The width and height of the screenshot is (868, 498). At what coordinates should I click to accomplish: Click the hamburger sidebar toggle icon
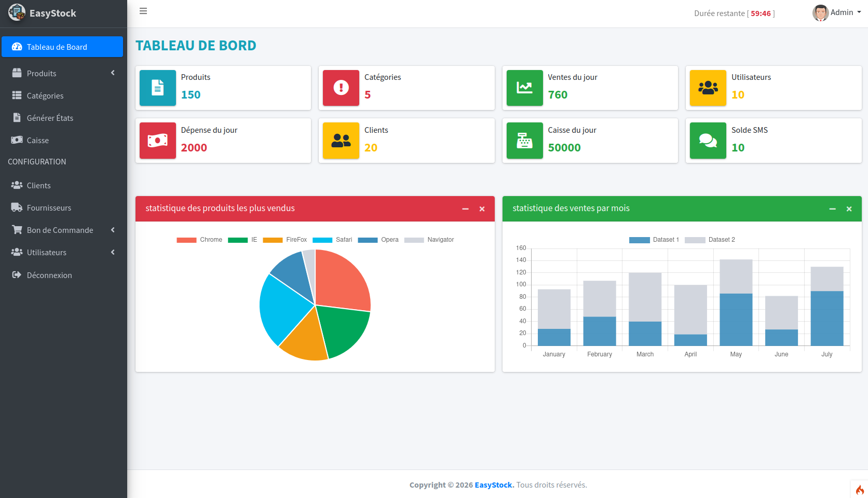coord(143,11)
